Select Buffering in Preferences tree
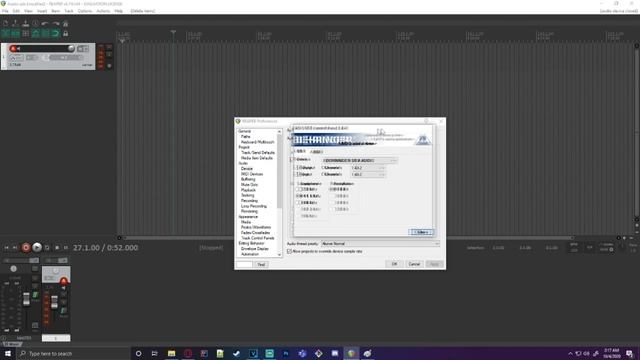The width and height of the screenshot is (640, 360). click(x=248, y=179)
